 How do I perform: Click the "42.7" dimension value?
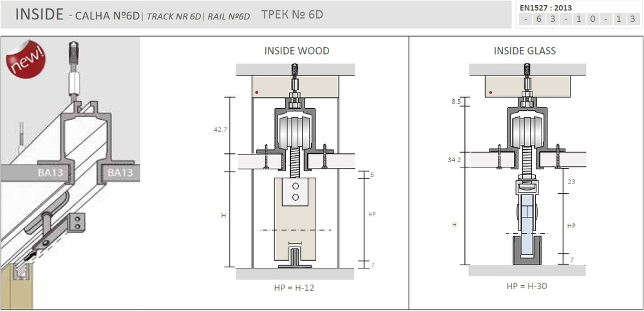[x=220, y=129]
